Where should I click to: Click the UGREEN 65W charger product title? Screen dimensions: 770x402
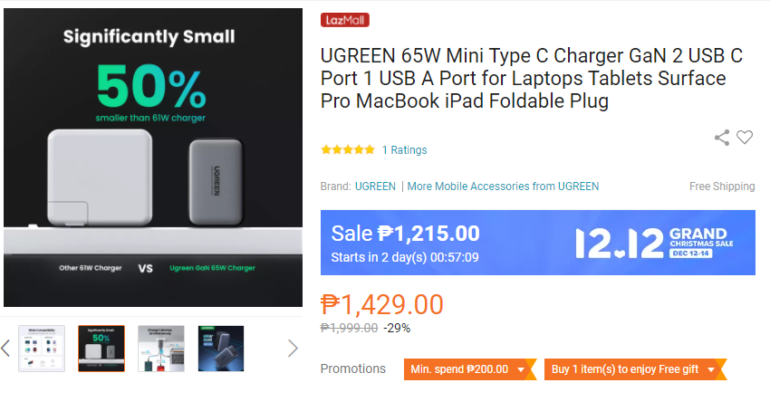point(523,78)
